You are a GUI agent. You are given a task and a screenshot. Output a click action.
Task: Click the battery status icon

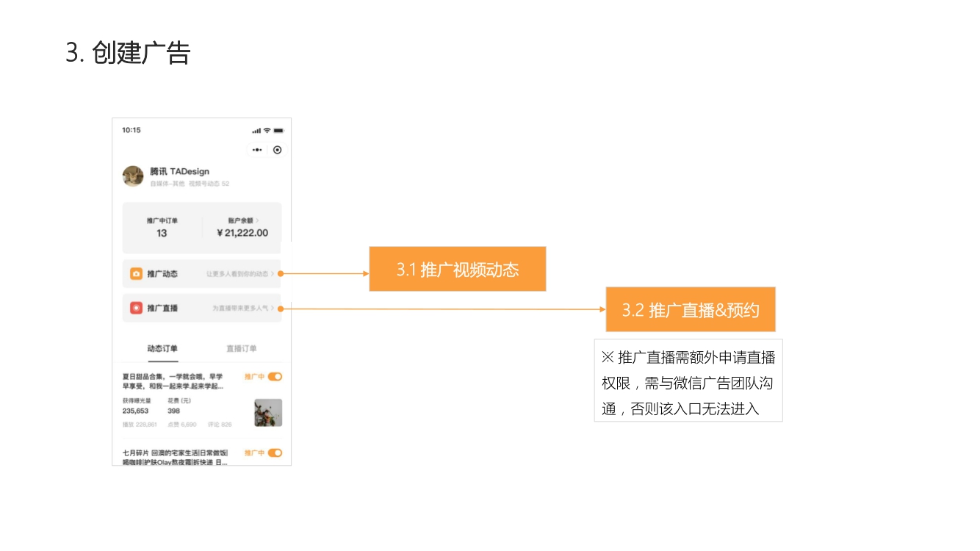coord(278,130)
